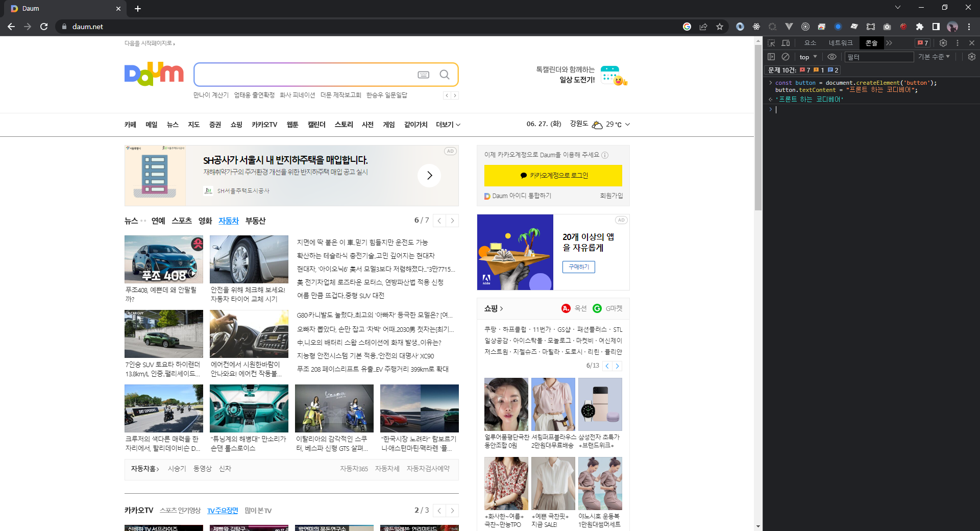Open the Chrome three-dot menu
This screenshot has height=531, width=980.
(x=969, y=27)
